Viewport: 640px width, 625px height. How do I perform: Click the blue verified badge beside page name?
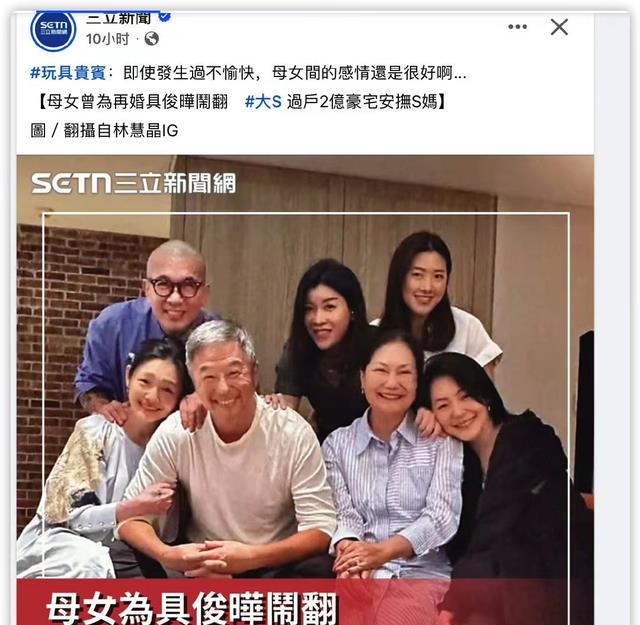(x=164, y=17)
